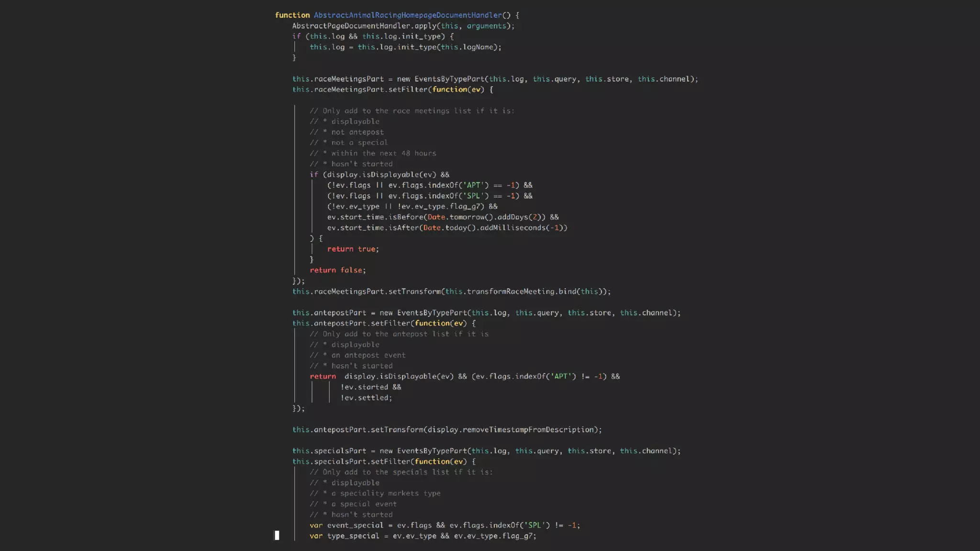Click the !ev.started condition
Screen dimensions: 980x551
(x=364, y=387)
